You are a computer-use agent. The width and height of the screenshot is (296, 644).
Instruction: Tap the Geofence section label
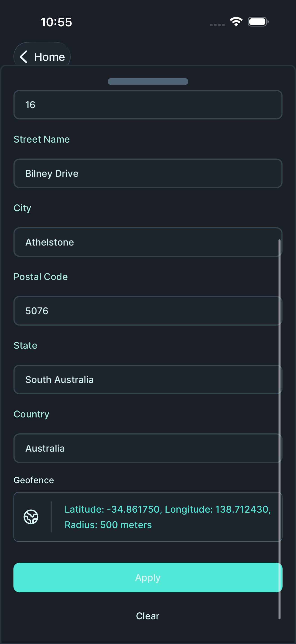coord(34,480)
